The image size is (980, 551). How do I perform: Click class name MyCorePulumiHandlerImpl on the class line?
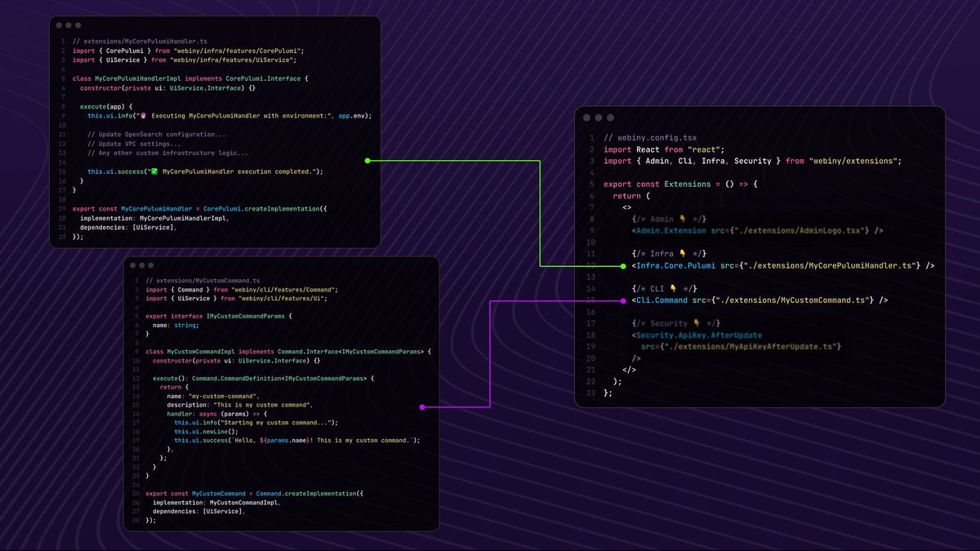[x=137, y=78]
